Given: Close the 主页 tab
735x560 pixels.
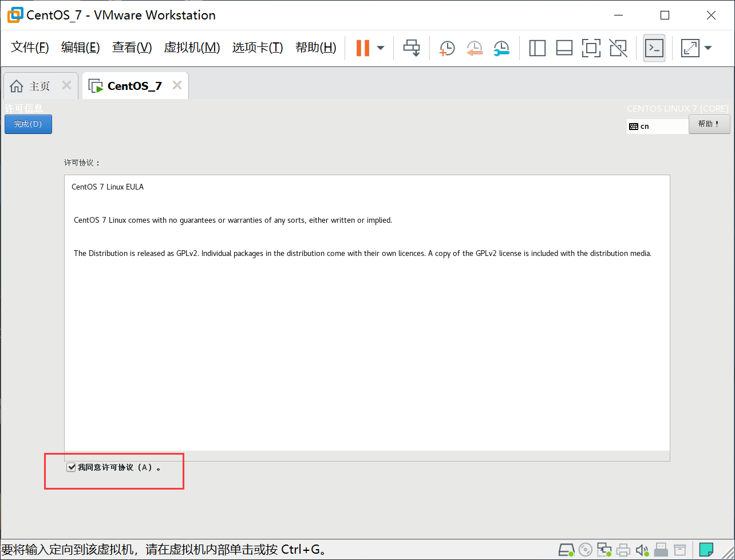Looking at the screenshot, I should 66,85.
